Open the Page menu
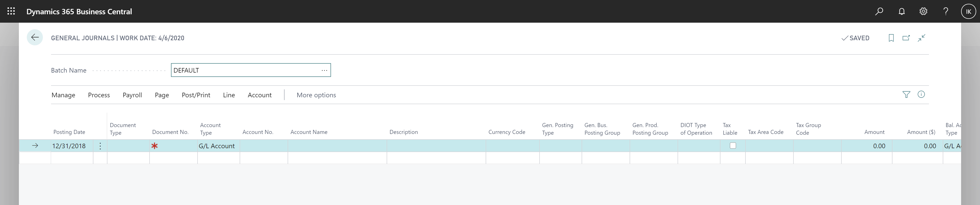This screenshot has width=980, height=205. pyautogui.click(x=162, y=95)
